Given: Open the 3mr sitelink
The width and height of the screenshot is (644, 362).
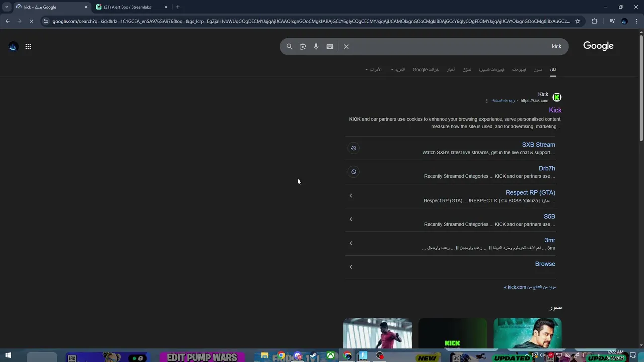Looking at the screenshot, I should (550, 240).
